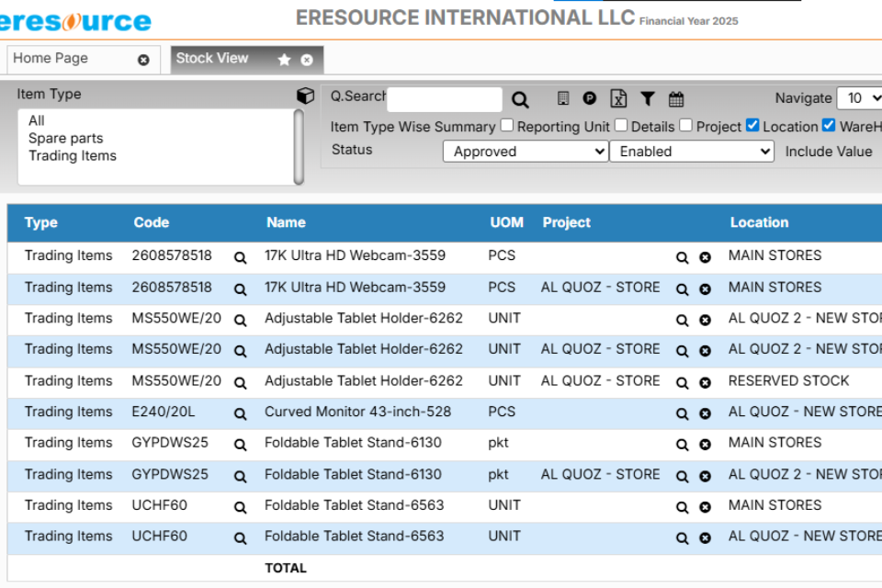Click the Item Type list scrollbar
The height and width of the screenshot is (588, 882).
tap(299, 147)
